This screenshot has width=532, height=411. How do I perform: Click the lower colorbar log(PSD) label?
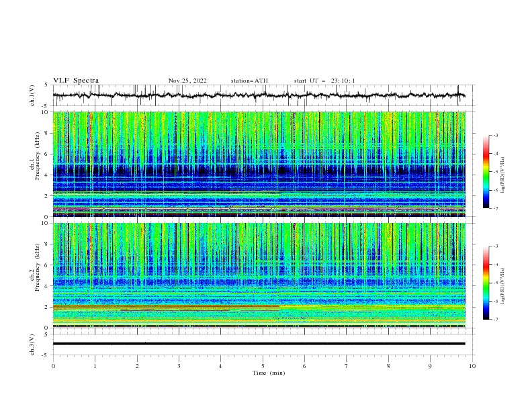point(502,285)
